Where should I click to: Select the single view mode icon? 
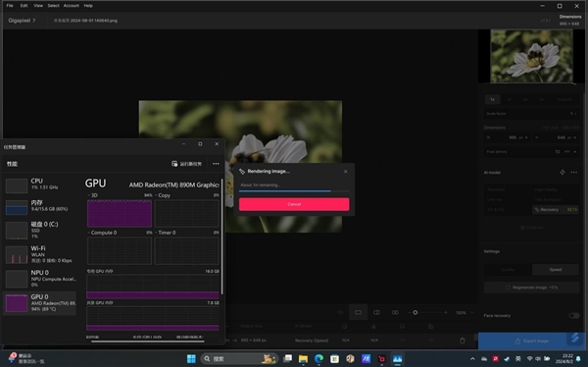tap(358, 312)
